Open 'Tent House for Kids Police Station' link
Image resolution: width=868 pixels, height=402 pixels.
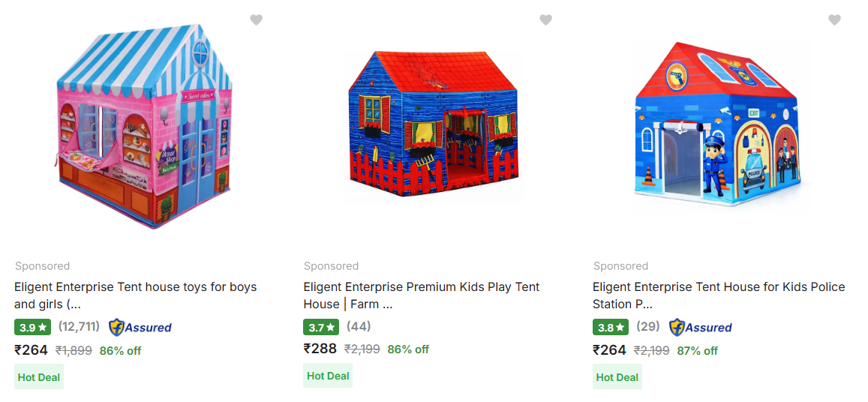click(x=719, y=295)
